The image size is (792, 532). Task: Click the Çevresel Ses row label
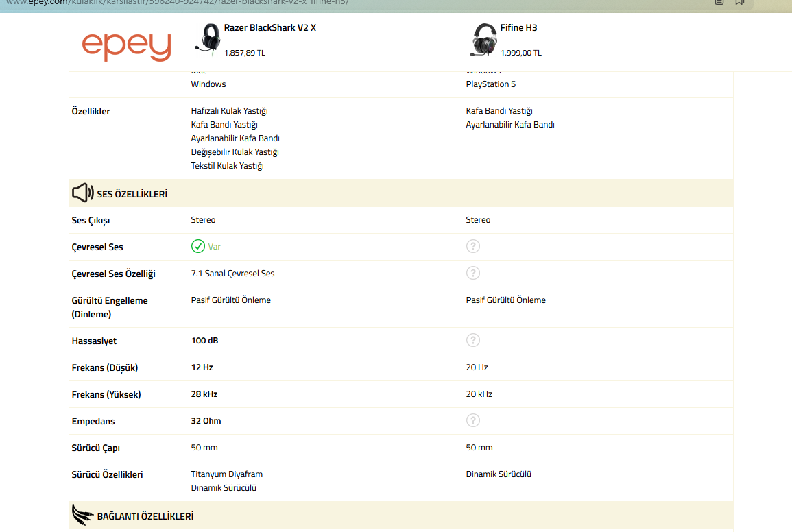[97, 247]
